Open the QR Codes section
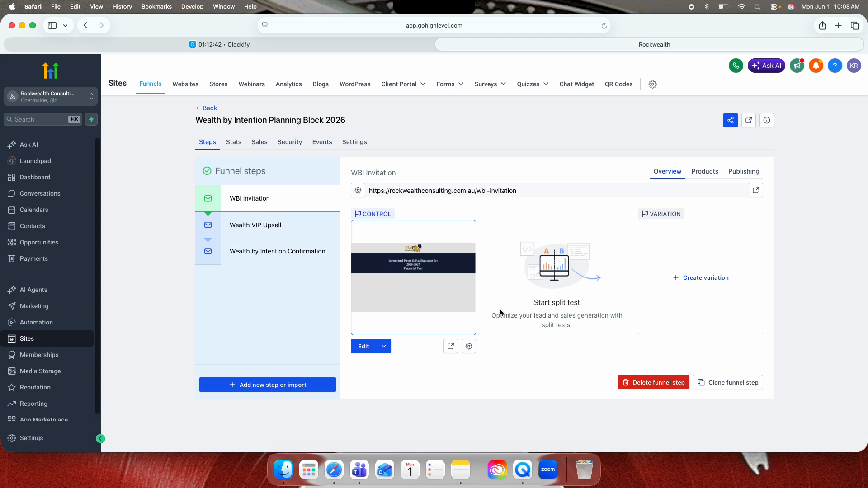 coord(619,84)
